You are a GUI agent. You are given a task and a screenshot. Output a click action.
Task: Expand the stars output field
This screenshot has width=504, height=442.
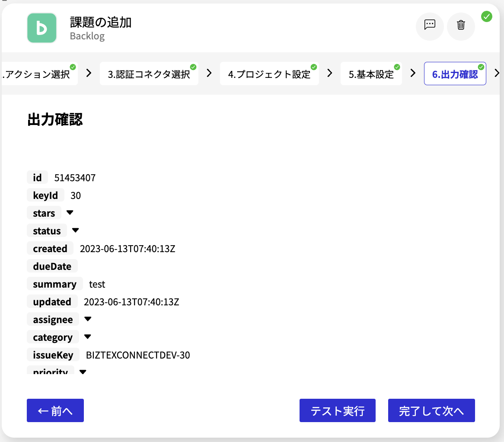click(x=70, y=213)
